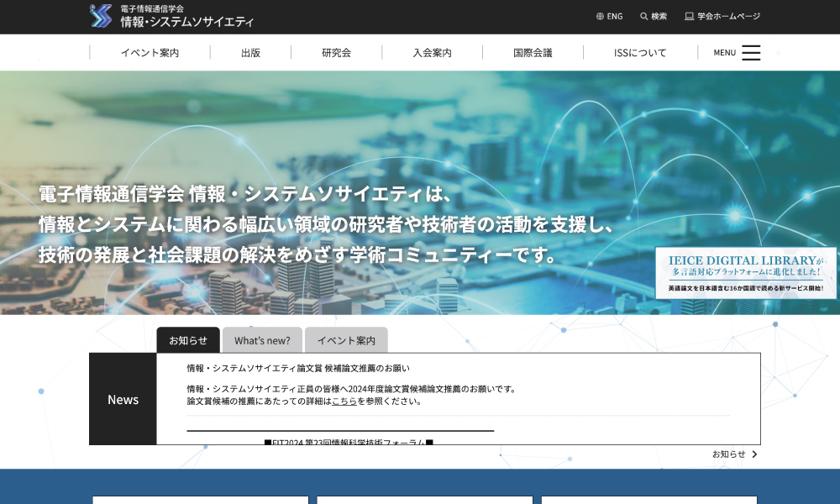Click the ISS society logo icon

pyautogui.click(x=101, y=16)
